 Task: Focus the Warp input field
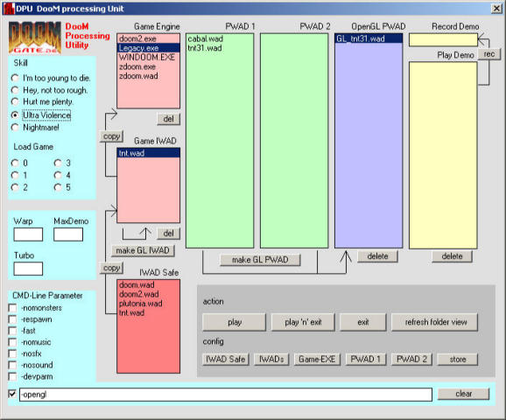[x=28, y=234]
